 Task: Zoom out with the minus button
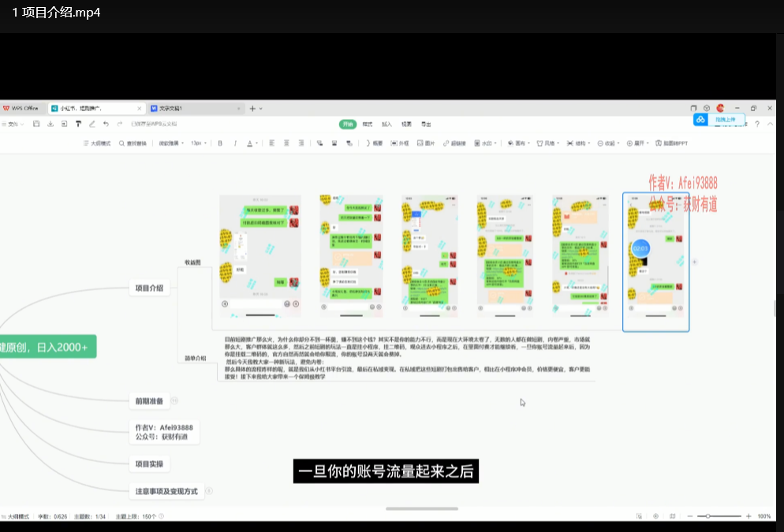[x=690, y=516]
